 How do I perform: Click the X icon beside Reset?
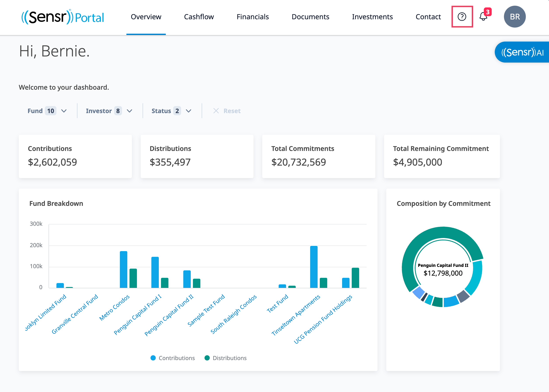[216, 111]
